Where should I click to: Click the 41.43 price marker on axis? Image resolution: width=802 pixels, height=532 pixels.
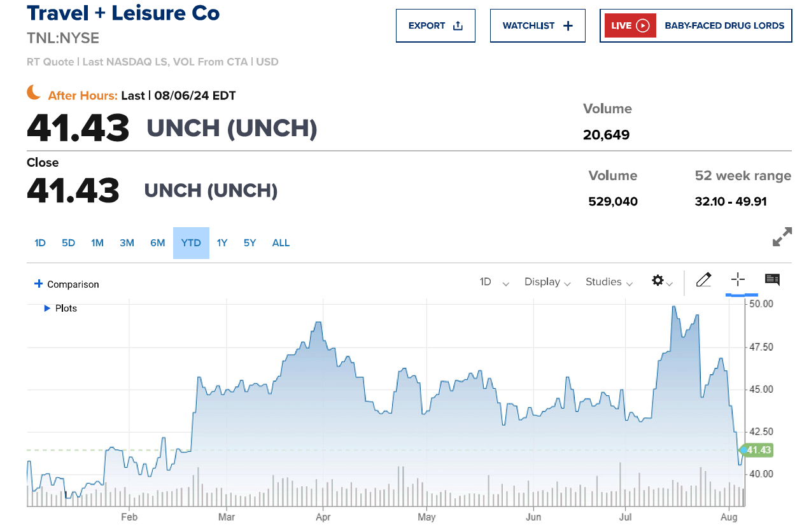[758, 451]
